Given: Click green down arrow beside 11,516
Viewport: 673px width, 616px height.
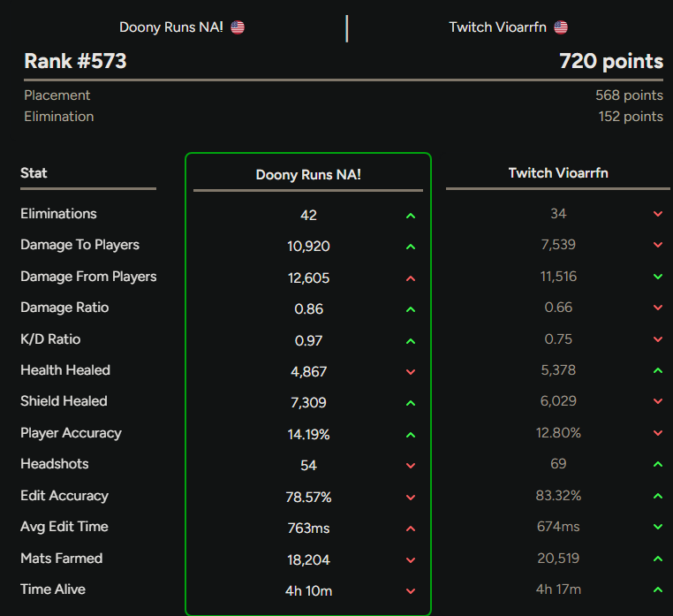Looking at the screenshot, I should coord(658,277).
